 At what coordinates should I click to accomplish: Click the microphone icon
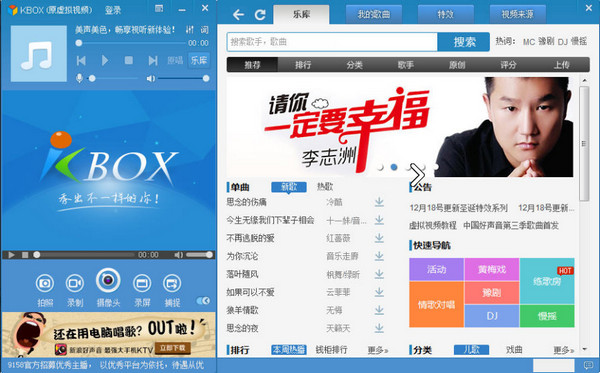pyautogui.click(x=79, y=78)
